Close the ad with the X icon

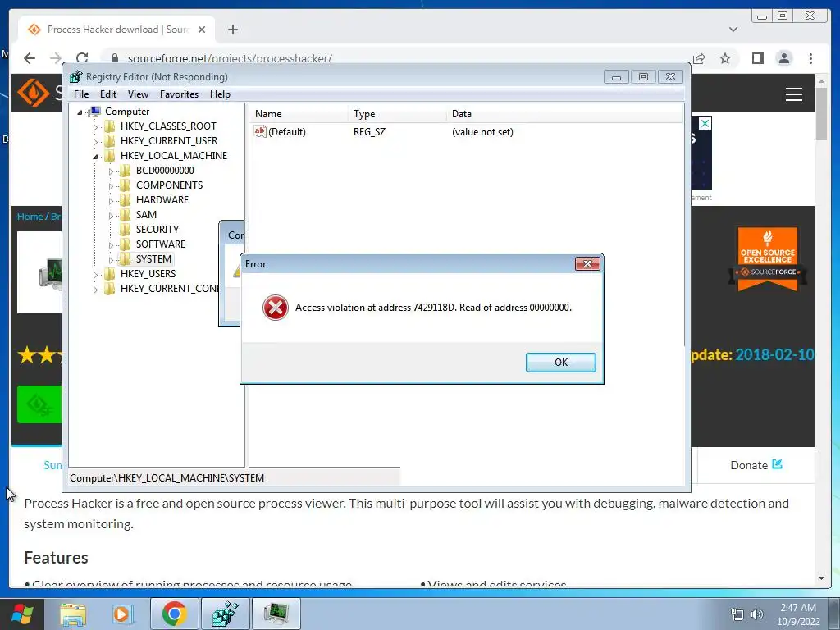click(x=705, y=124)
